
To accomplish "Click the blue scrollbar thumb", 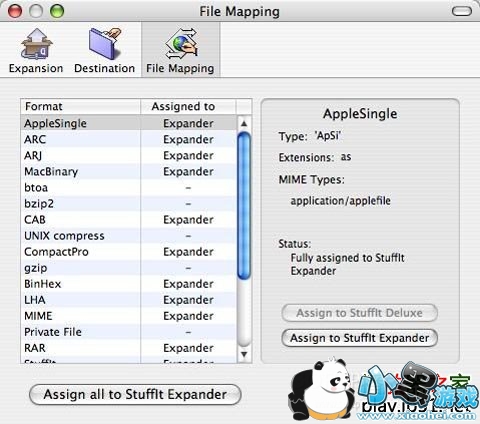I will (x=244, y=206).
